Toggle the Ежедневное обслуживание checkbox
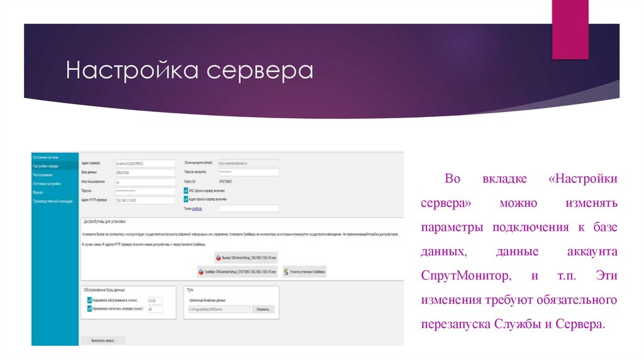The height and width of the screenshot is (361, 644). click(x=89, y=300)
